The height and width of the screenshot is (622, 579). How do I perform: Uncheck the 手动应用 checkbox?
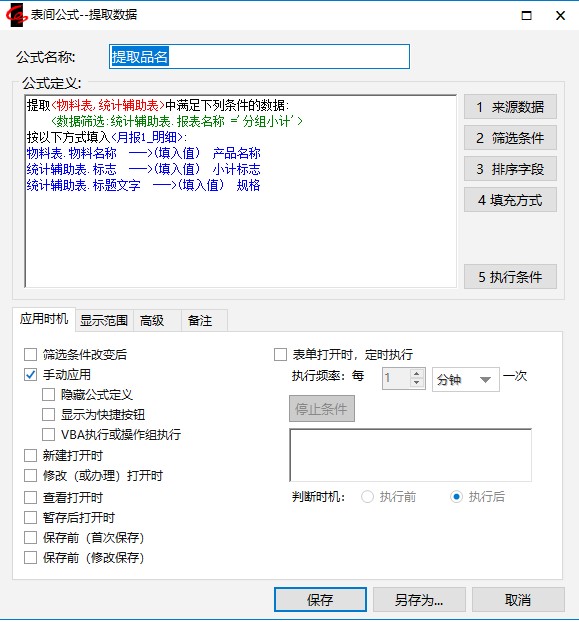(31, 374)
